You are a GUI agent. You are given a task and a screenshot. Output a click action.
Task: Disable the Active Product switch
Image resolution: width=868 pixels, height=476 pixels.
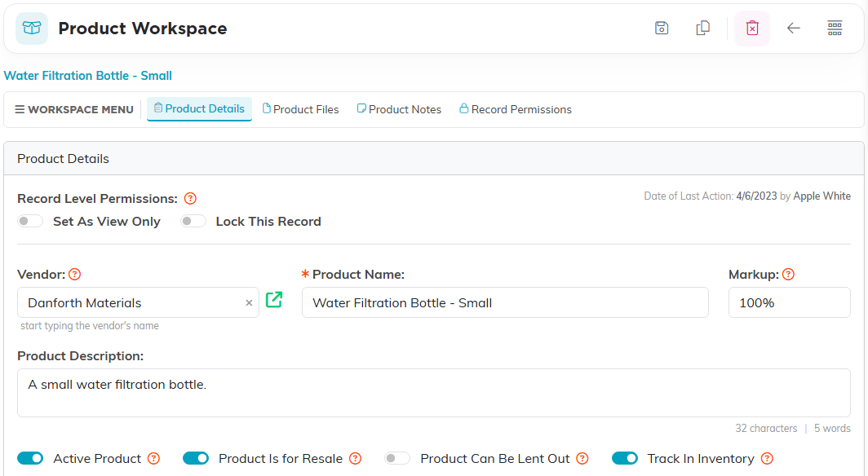point(30,458)
